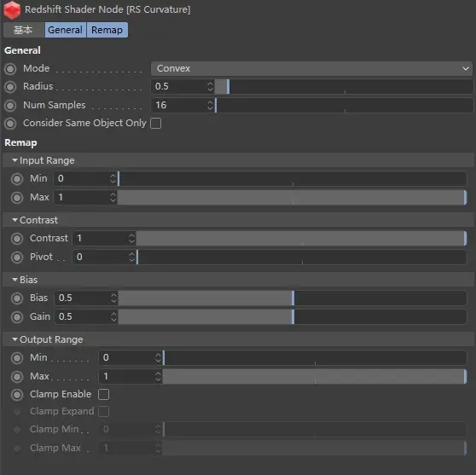Click the Input Range Min slider
The height and width of the screenshot is (475, 476).
point(292,179)
